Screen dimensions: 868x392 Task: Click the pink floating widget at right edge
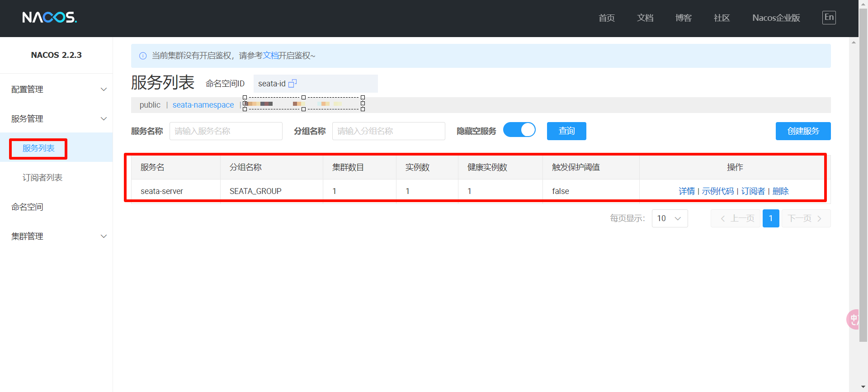pyautogui.click(x=852, y=319)
